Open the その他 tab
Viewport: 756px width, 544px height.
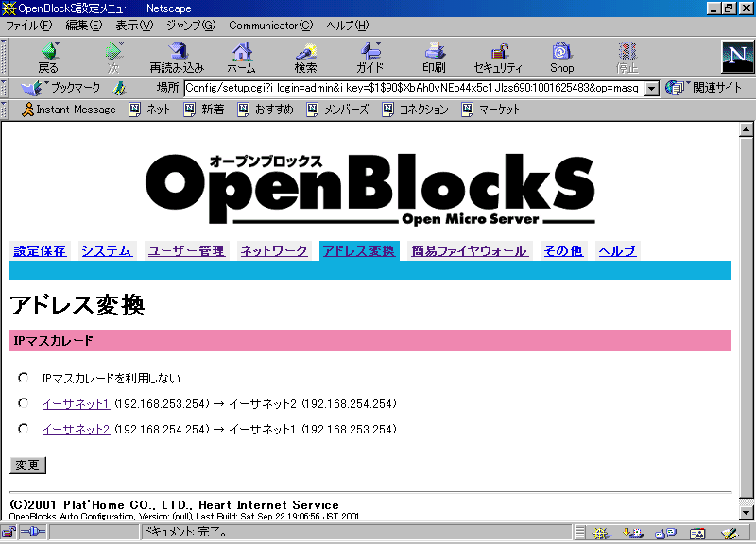pos(563,251)
